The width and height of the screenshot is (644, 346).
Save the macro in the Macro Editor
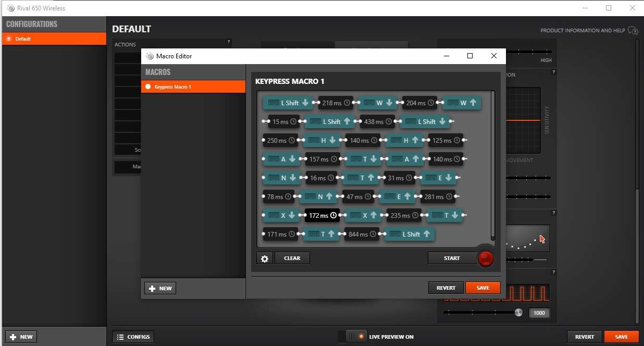pos(482,288)
